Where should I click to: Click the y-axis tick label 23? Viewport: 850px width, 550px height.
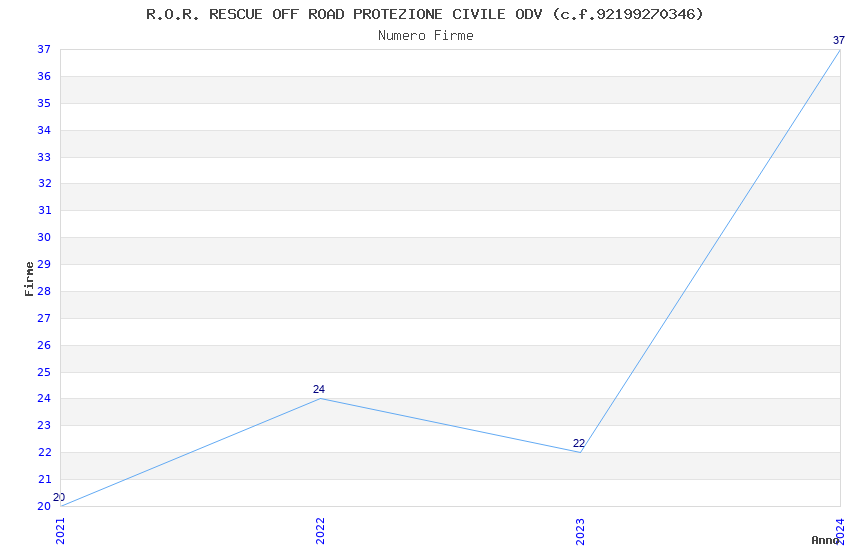coord(44,426)
